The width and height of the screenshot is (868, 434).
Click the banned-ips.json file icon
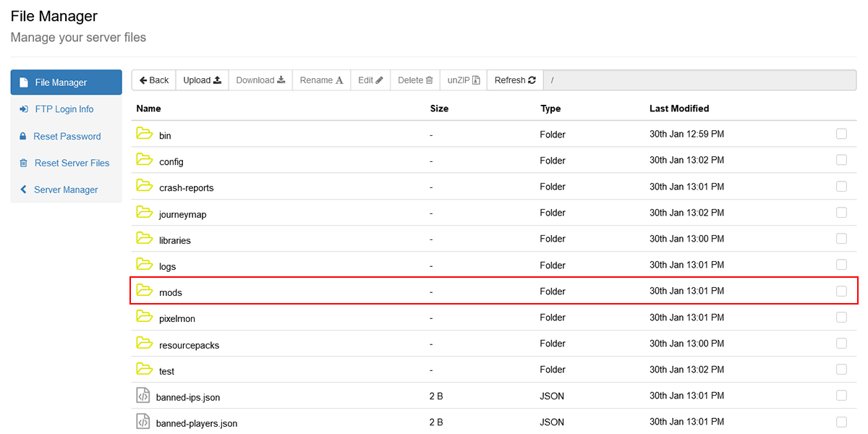pos(143,396)
